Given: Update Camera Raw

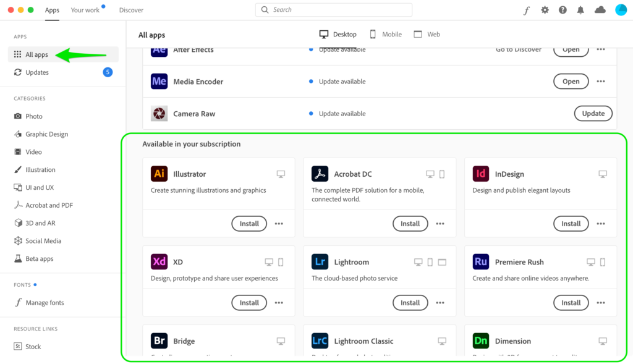Looking at the screenshot, I should [x=593, y=113].
